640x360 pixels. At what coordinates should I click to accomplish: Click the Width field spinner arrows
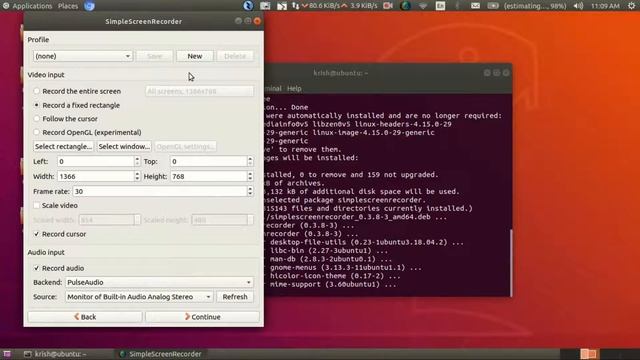tap(137, 176)
